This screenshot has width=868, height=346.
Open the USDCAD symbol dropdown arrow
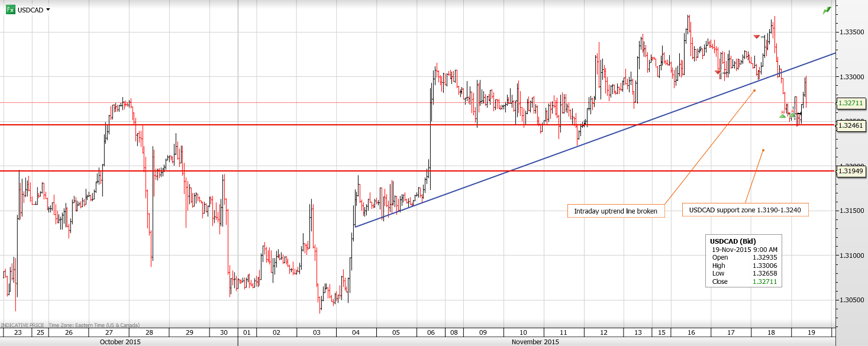point(48,9)
